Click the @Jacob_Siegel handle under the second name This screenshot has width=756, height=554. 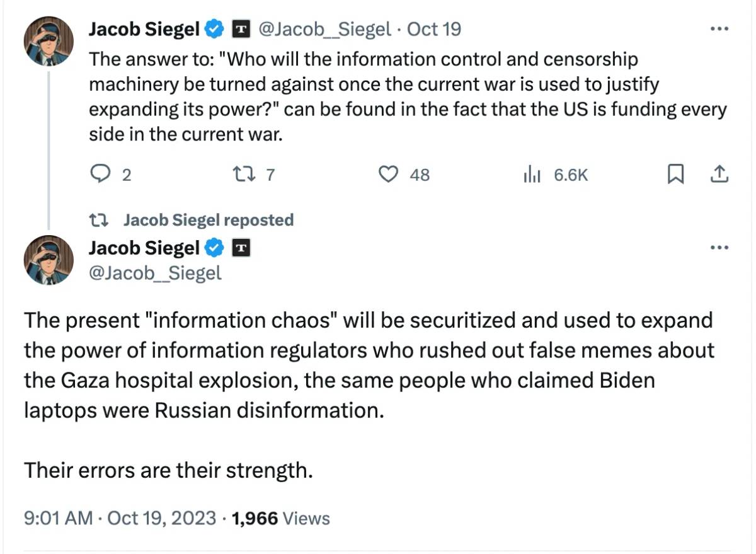pos(155,273)
